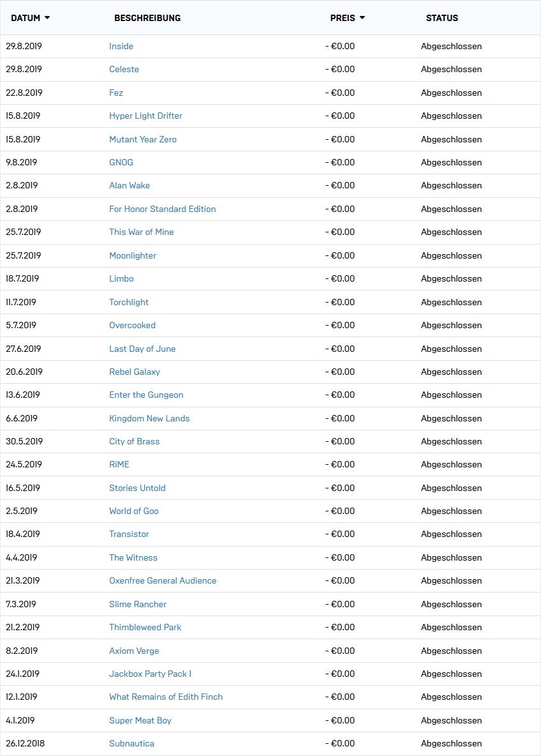Select the RiME link
541x756 pixels.
point(119,464)
